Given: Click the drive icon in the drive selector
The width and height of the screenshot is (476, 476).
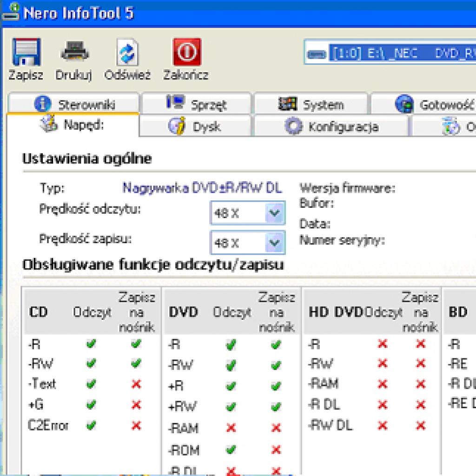Looking at the screenshot, I should 316,54.
